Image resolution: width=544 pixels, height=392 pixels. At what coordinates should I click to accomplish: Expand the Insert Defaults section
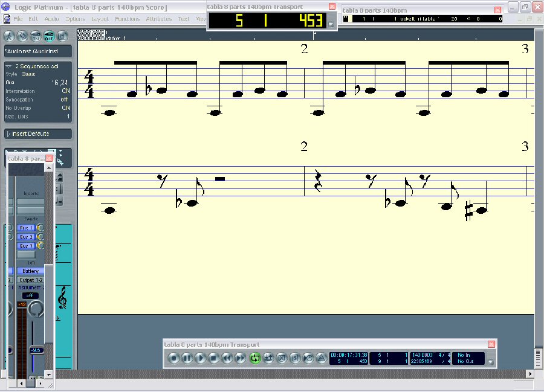coord(8,133)
